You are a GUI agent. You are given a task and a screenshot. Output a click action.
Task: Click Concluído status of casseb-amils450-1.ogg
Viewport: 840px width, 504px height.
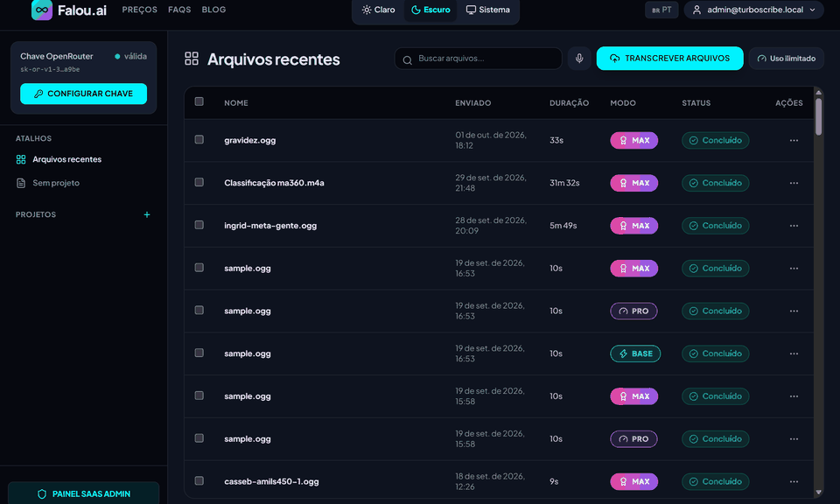tap(715, 481)
